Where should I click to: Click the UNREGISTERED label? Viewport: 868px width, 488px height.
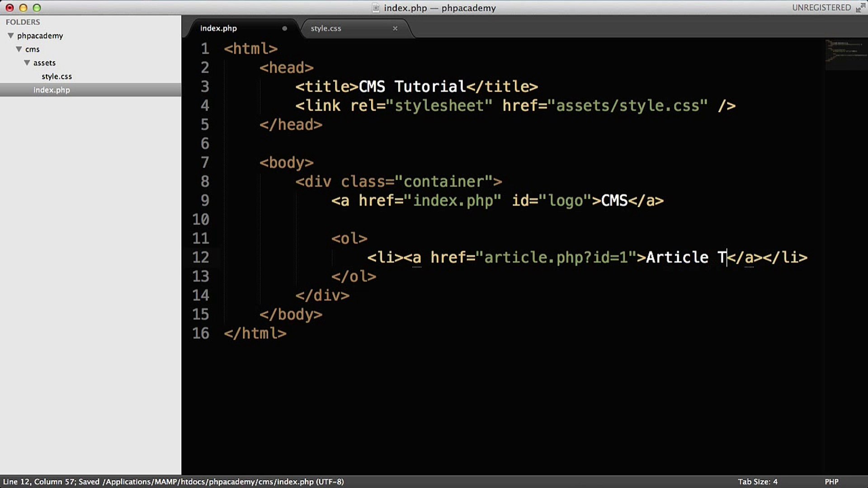821,8
